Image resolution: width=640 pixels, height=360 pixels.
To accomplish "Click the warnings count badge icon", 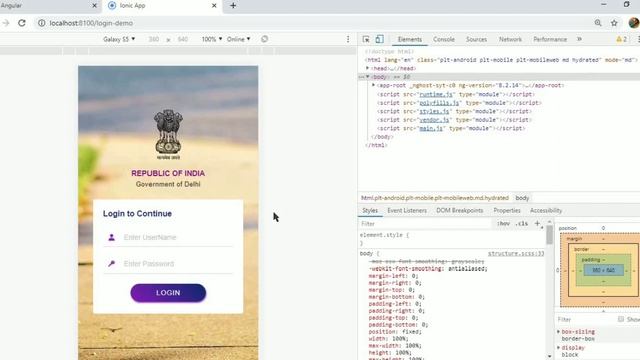I will [621, 39].
